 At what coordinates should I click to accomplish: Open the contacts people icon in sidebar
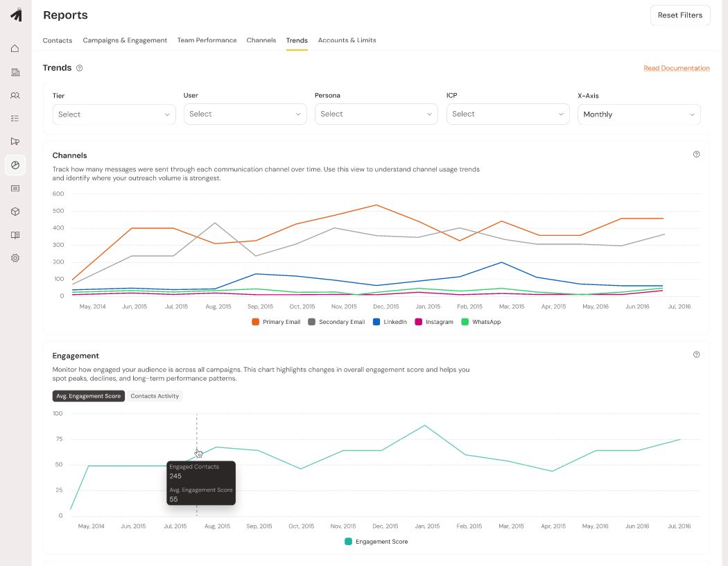point(15,96)
